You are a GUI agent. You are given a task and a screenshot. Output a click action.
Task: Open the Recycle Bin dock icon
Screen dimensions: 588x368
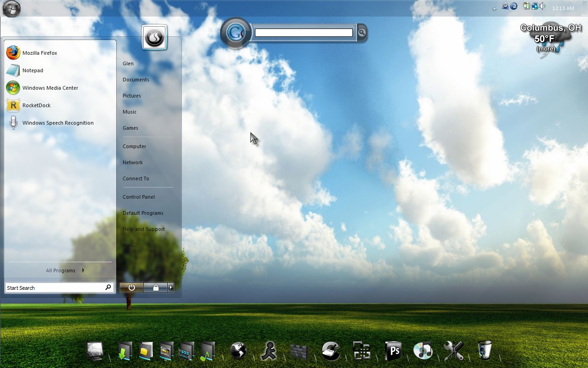tap(485, 351)
